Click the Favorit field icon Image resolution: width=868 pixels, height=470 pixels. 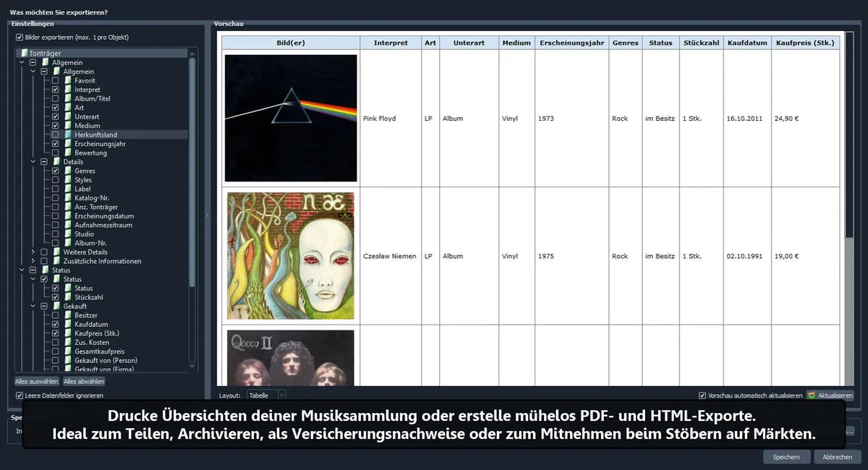tap(67, 80)
